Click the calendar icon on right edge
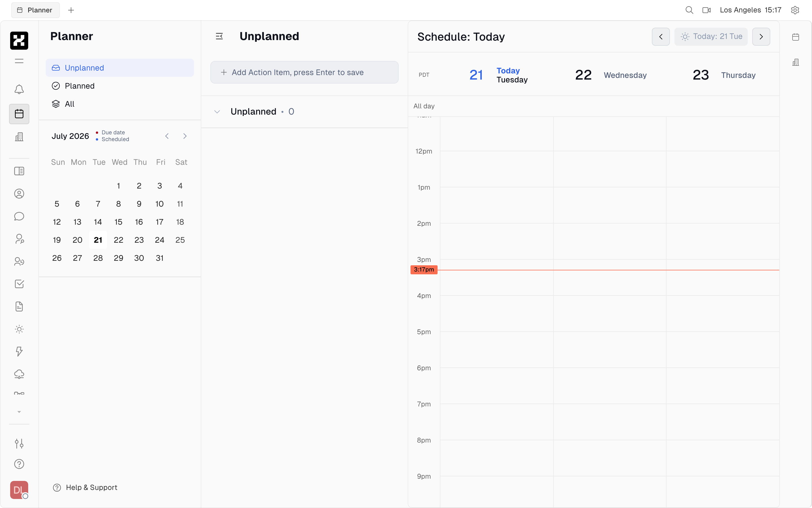Viewport: 812px width, 508px height. click(796, 37)
